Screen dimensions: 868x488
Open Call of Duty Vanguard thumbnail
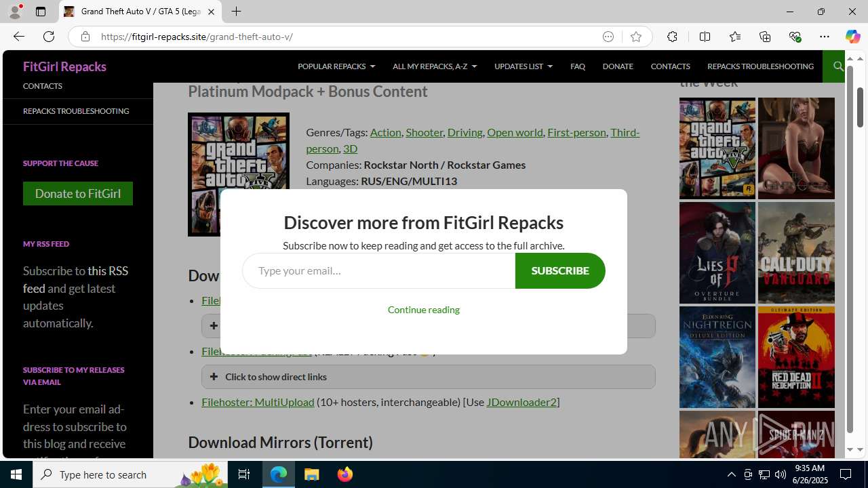click(x=796, y=253)
